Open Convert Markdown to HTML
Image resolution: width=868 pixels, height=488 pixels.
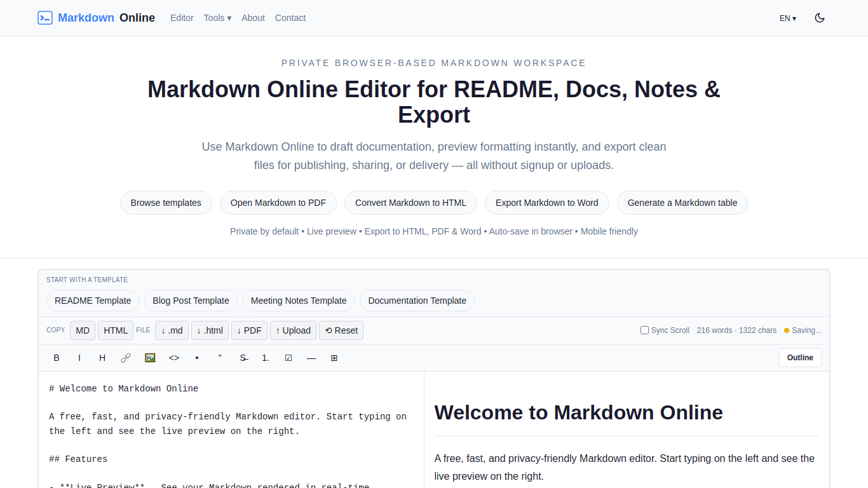coord(410,203)
